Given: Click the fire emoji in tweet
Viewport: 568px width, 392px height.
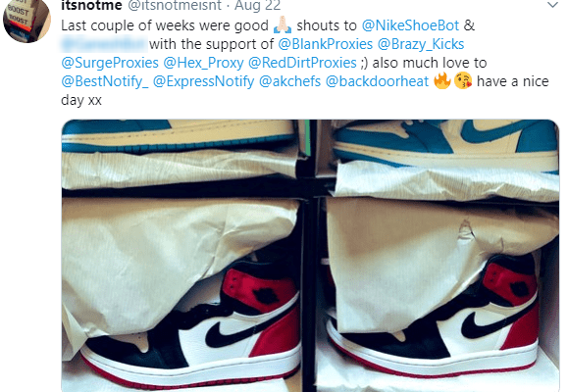Looking at the screenshot, I should pyautogui.click(x=441, y=80).
